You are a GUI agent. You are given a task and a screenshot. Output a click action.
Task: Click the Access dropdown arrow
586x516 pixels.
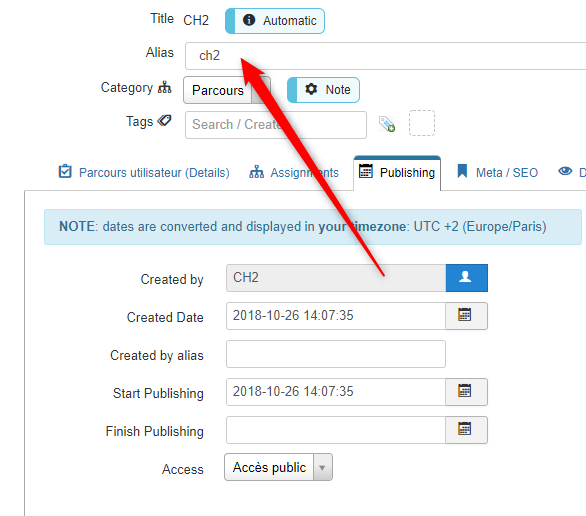coord(323,467)
